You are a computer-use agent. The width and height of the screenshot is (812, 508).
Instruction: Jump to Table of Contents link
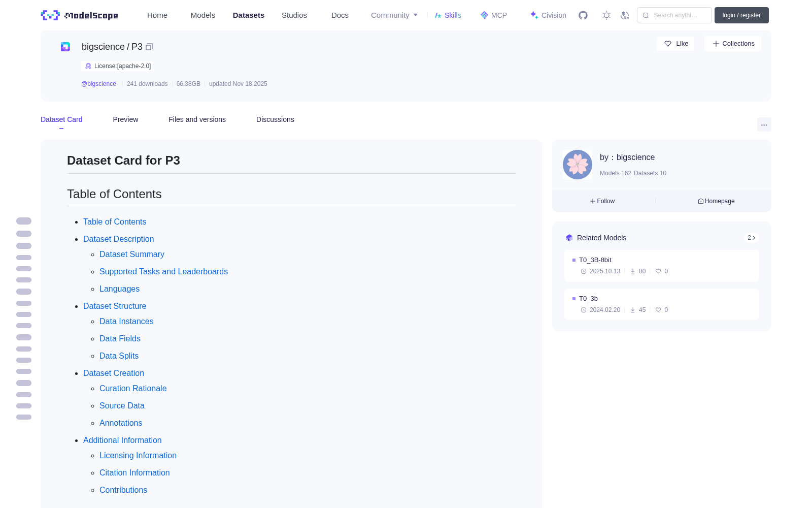[x=115, y=221]
